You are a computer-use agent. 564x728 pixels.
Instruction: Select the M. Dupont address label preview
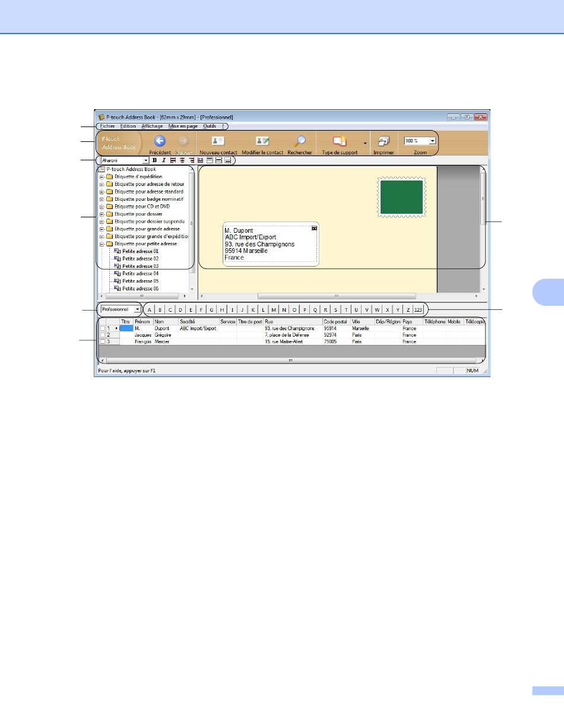coord(271,243)
